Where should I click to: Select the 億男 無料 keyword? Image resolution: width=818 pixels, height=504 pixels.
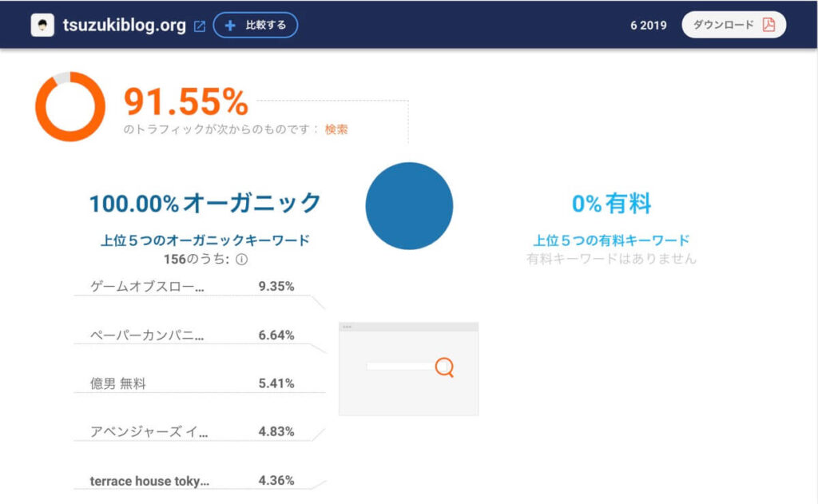coord(118,383)
